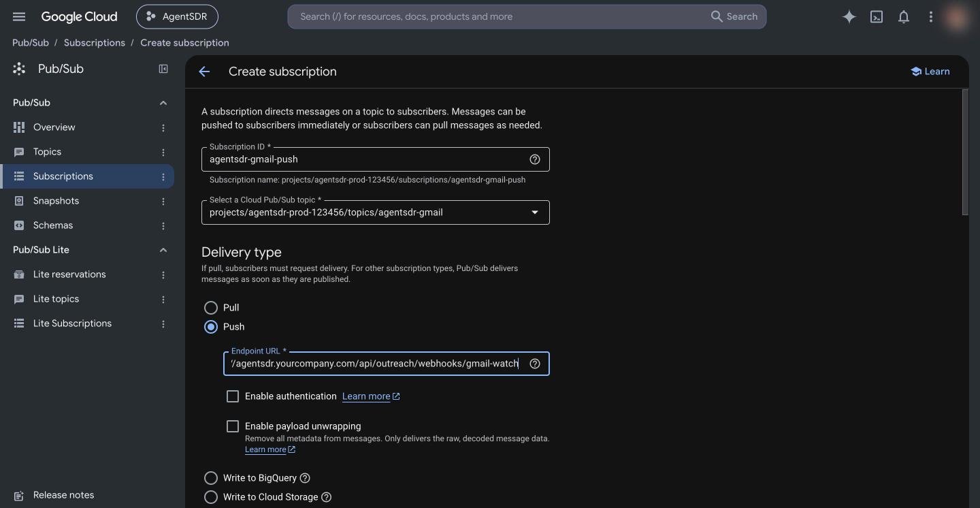Image resolution: width=980 pixels, height=508 pixels.
Task: Open Endpoint URL help icon
Action: [x=535, y=364]
